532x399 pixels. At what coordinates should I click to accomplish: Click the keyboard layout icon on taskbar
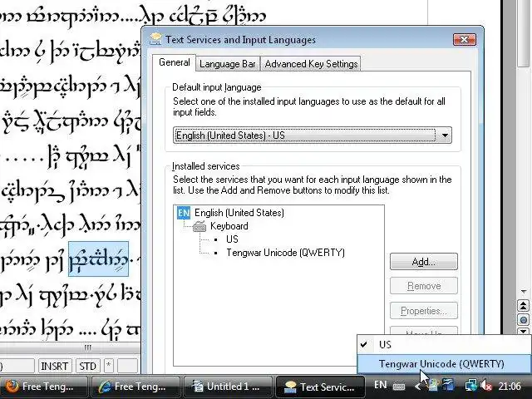[399, 386]
